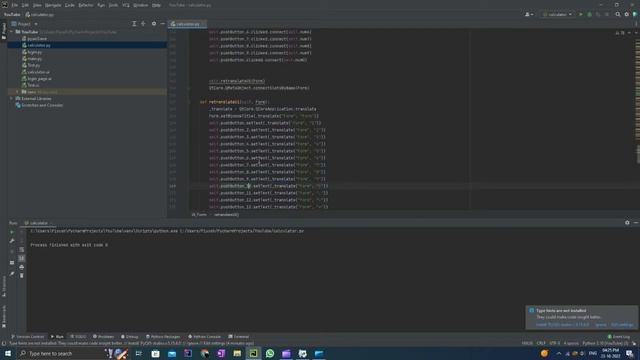The image size is (640, 360).
Task: Click Select Opened File icon in the Project panel
Action: coord(134,24)
